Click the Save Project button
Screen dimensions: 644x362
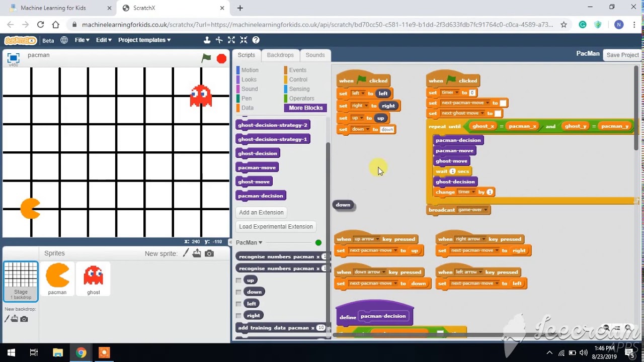tap(622, 55)
